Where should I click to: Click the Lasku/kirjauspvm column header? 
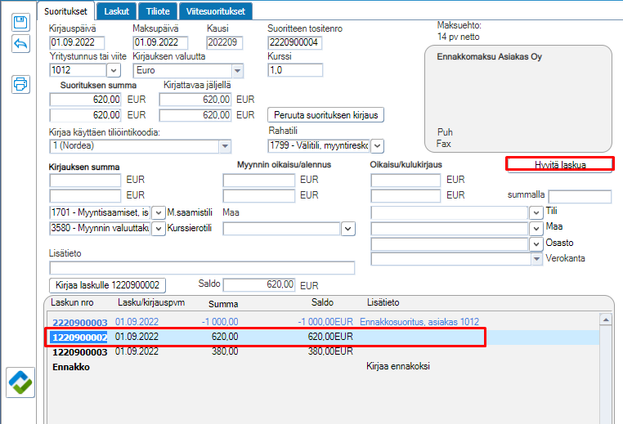[151, 303]
